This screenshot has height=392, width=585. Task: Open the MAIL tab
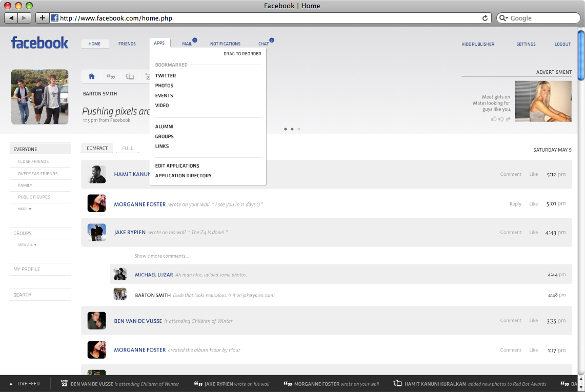187,44
